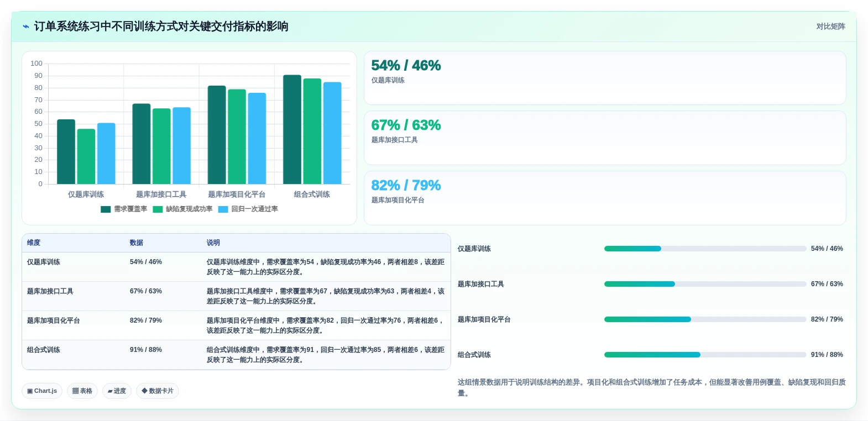Click the 表格 tag chip

tap(82, 391)
